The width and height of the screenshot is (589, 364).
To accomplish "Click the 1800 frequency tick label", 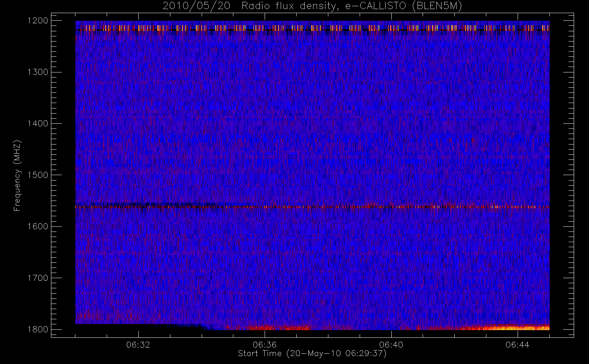I will [38, 329].
